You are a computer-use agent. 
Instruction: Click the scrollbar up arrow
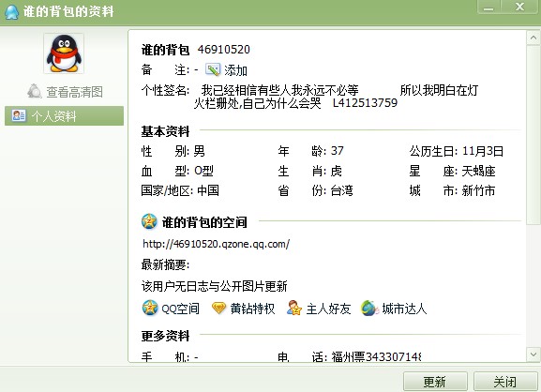[x=533, y=38]
